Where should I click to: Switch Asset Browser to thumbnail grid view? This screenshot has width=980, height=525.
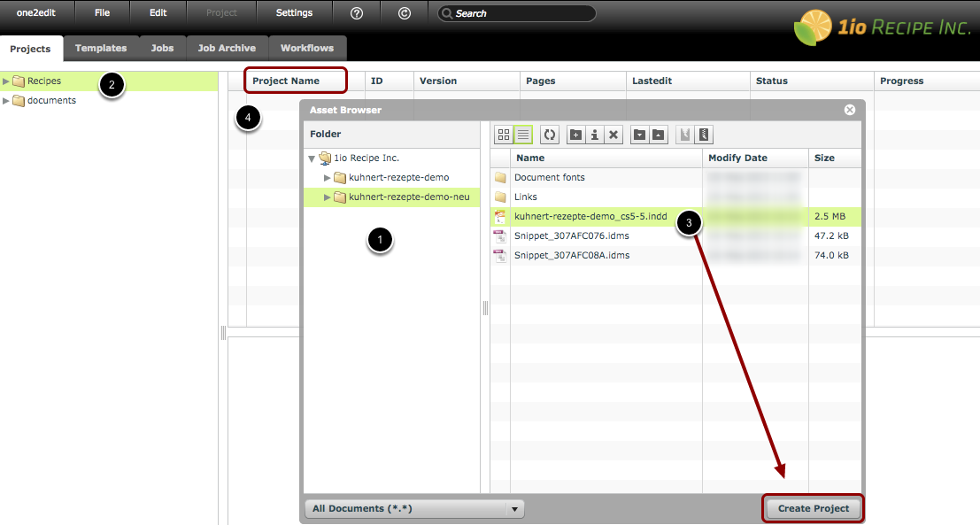(504, 135)
